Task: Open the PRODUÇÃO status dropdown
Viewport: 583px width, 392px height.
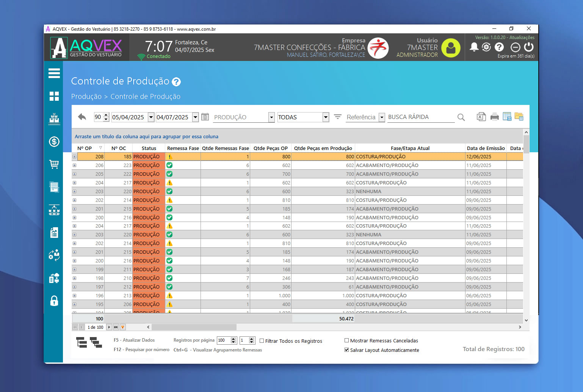Action: tap(271, 117)
